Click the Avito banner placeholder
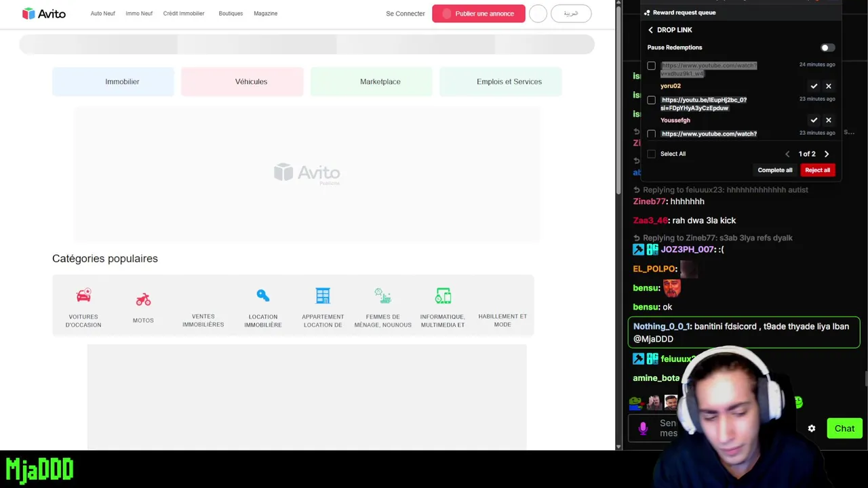Viewport: 868px width, 488px height. tap(307, 174)
